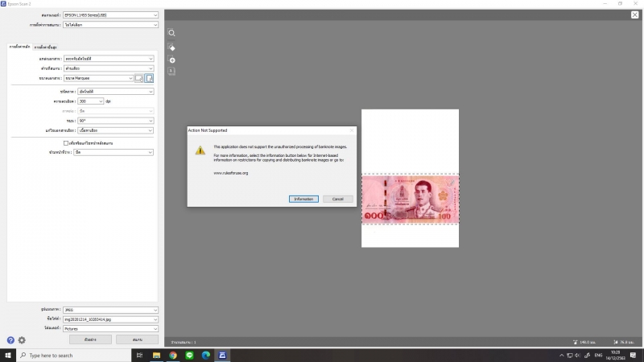
Task: Show hidden system tray icons
Action: pos(561,356)
